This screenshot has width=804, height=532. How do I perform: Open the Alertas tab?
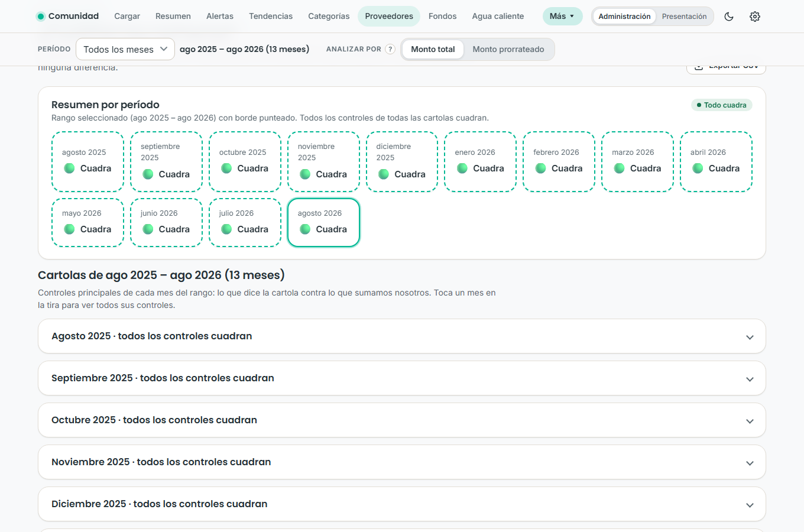[220, 16]
